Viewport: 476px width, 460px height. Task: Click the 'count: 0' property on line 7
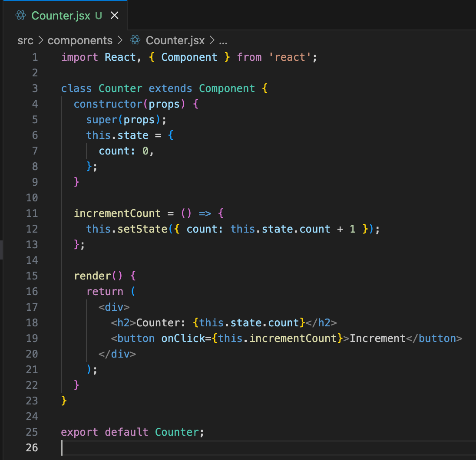tap(126, 151)
